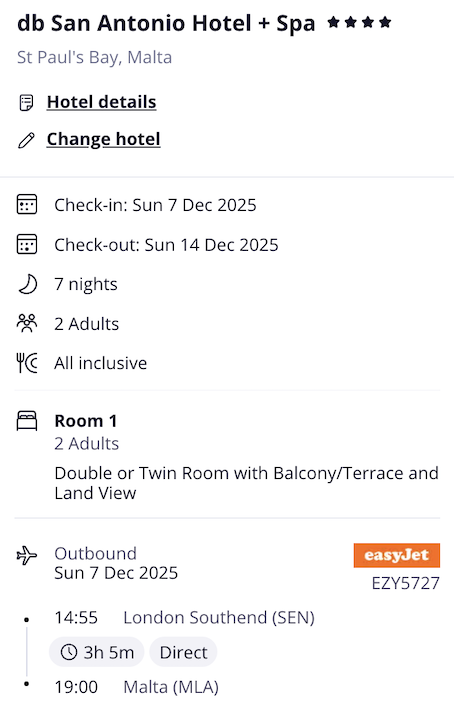Open the Hotel details link
Viewport: 454px width, 704px height.
click(101, 102)
